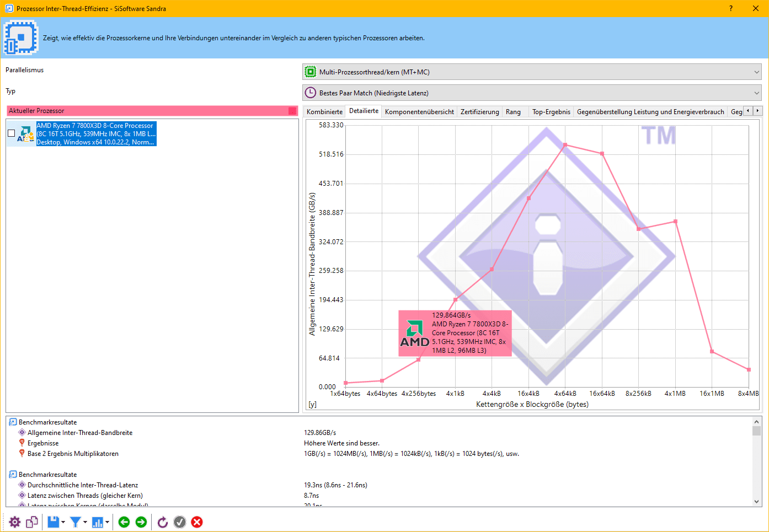Click the bar chart icon
Viewport: 769px width, 532px height.
pyautogui.click(x=98, y=522)
